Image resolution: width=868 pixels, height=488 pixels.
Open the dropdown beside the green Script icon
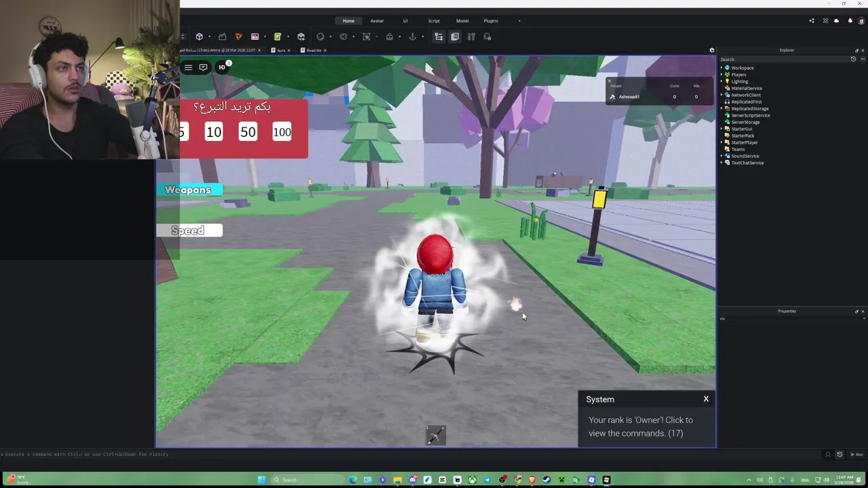click(x=288, y=37)
